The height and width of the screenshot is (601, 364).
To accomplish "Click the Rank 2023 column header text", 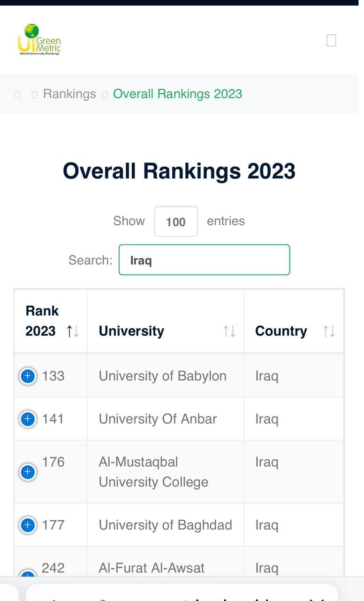I will click(42, 321).
